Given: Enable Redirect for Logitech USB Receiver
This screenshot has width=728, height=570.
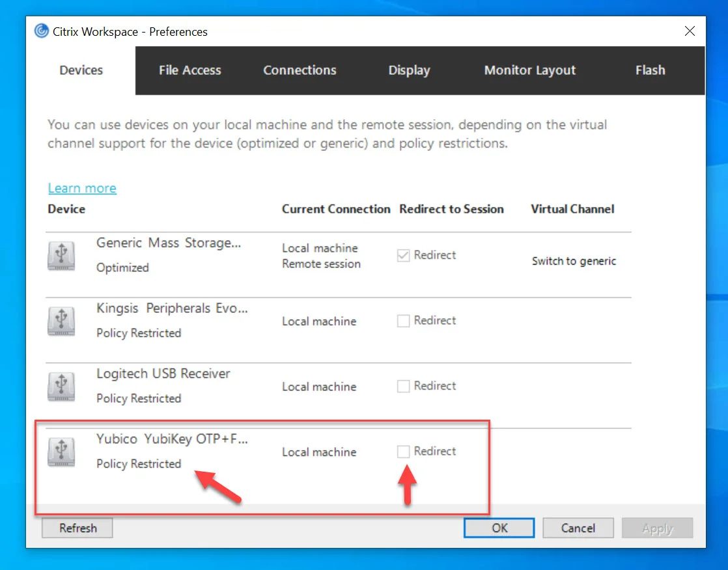Looking at the screenshot, I should coord(403,387).
